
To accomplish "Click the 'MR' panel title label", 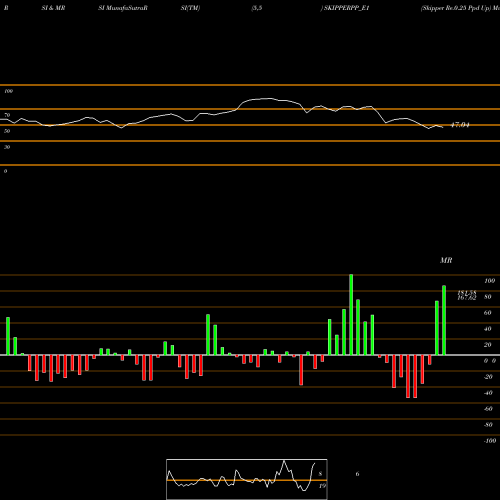I will (x=446, y=260).
